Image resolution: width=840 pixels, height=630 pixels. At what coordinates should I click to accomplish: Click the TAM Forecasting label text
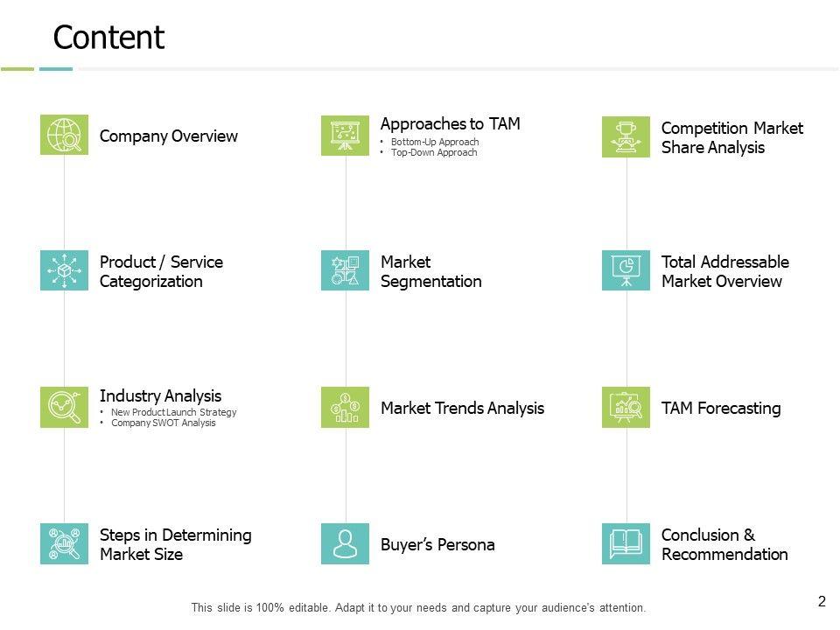coord(721,409)
